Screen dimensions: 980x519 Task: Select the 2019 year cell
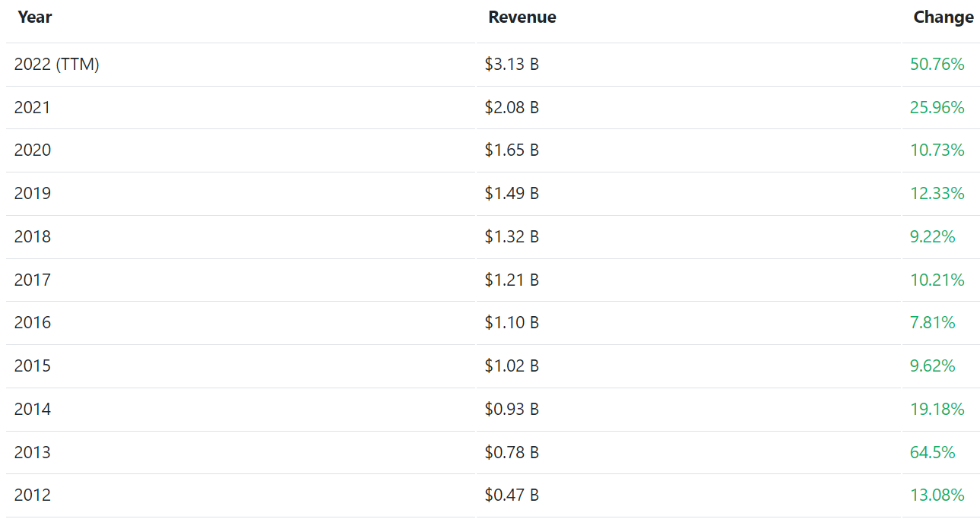click(33, 194)
